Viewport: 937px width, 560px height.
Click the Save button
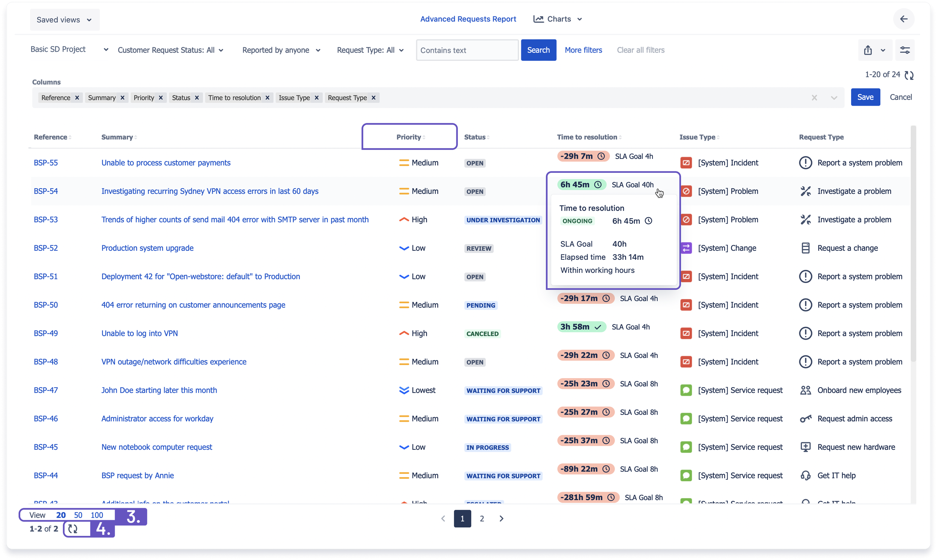(x=865, y=97)
